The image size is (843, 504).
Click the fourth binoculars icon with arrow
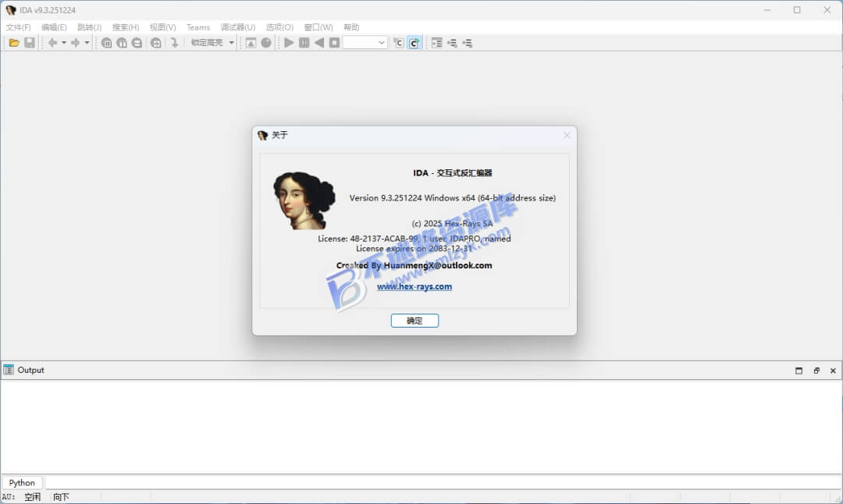click(156, 43)
